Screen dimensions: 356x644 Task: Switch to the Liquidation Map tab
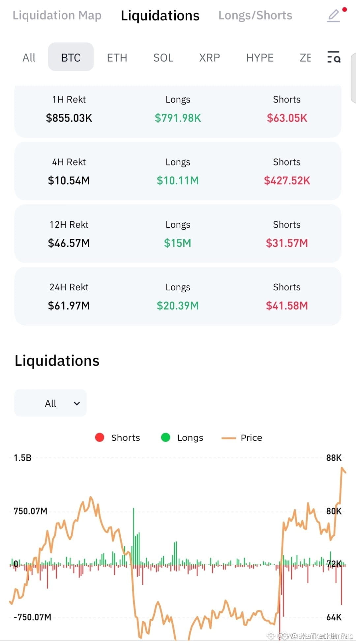tap(57, 15)
